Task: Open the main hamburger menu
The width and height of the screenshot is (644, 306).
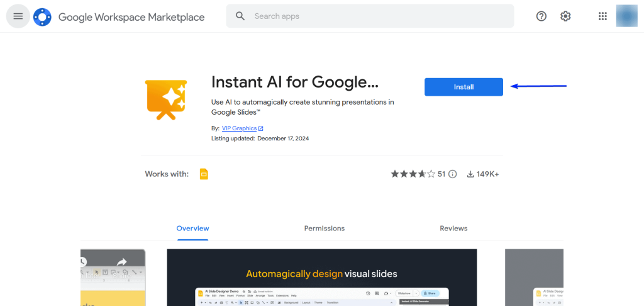Action: pyautogui.click(x=18, y=16)
